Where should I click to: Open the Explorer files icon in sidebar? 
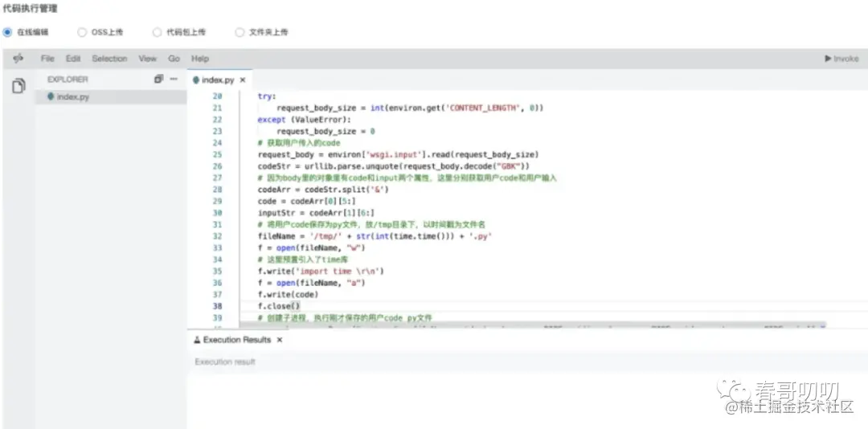(18, 86)
